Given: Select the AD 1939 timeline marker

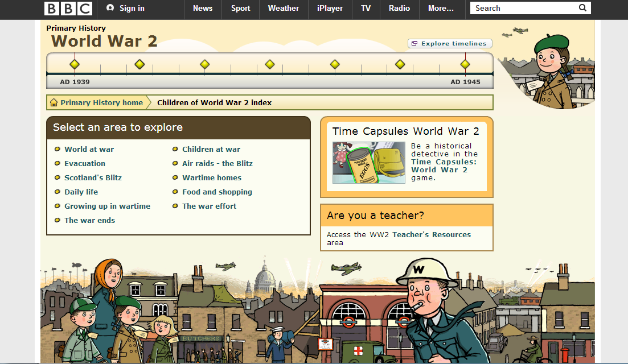Looking at the screenshot, I should (x=75, y=64).
